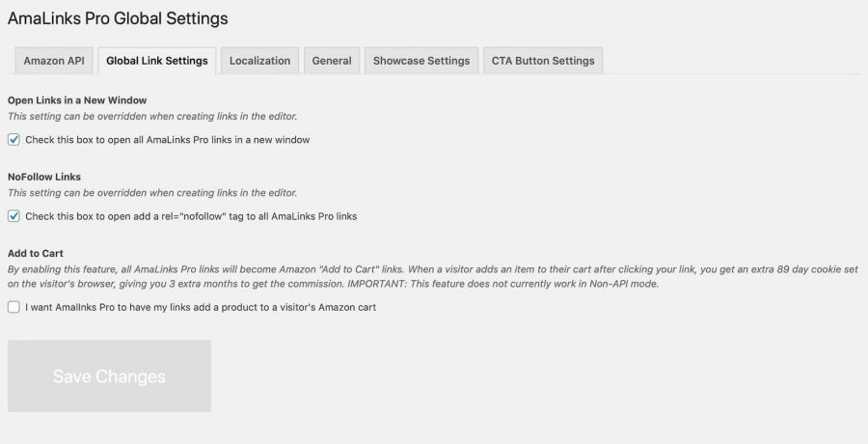
Task: Open the Showcase Settings tab
Action: coord(421,61)
